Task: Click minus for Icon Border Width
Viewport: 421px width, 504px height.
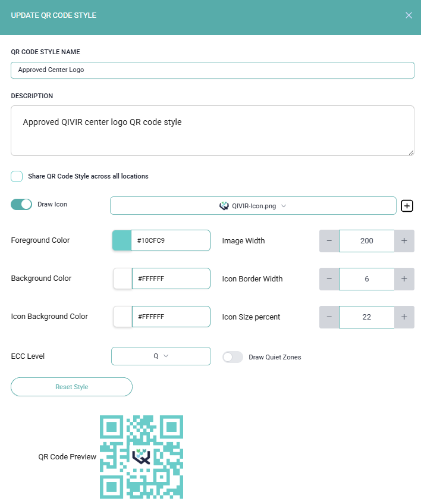Action: pos(329,279)
